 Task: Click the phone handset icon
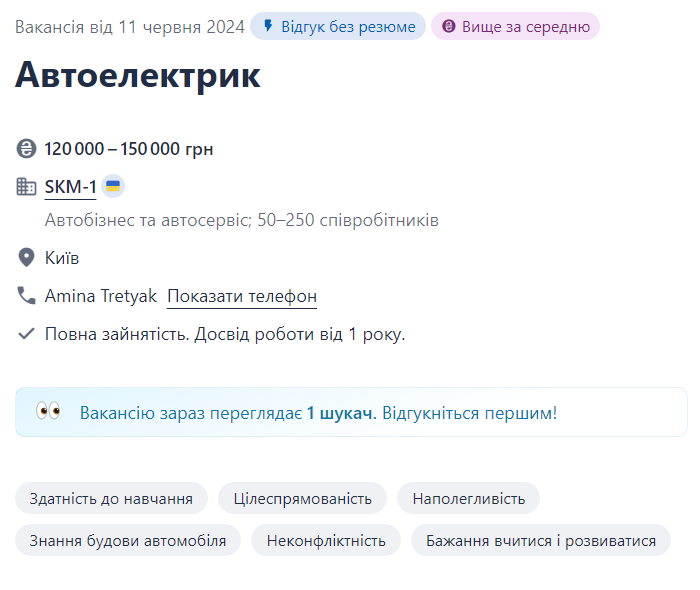(26, 295)
